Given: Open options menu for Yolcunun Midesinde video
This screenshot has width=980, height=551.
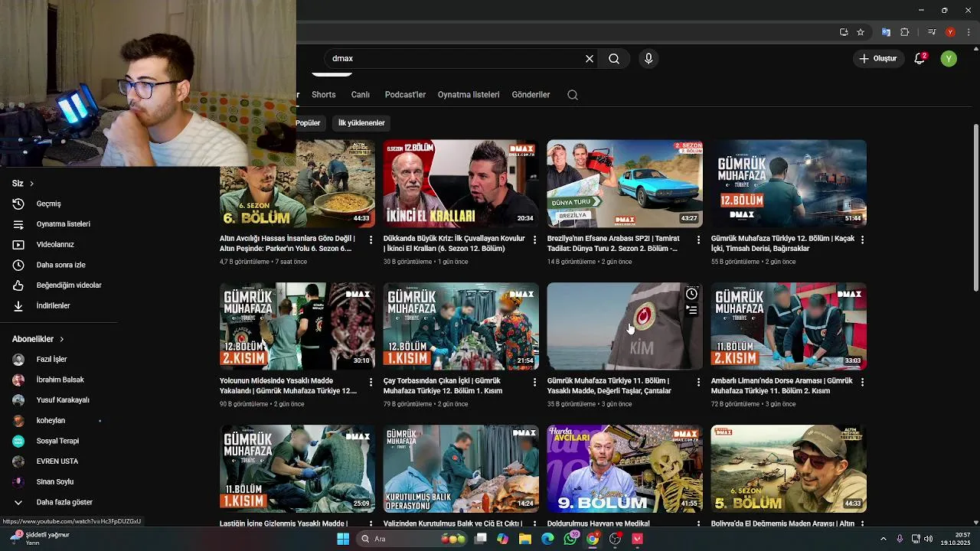Looking at the screenshot, I should click(x=371, y=382).
